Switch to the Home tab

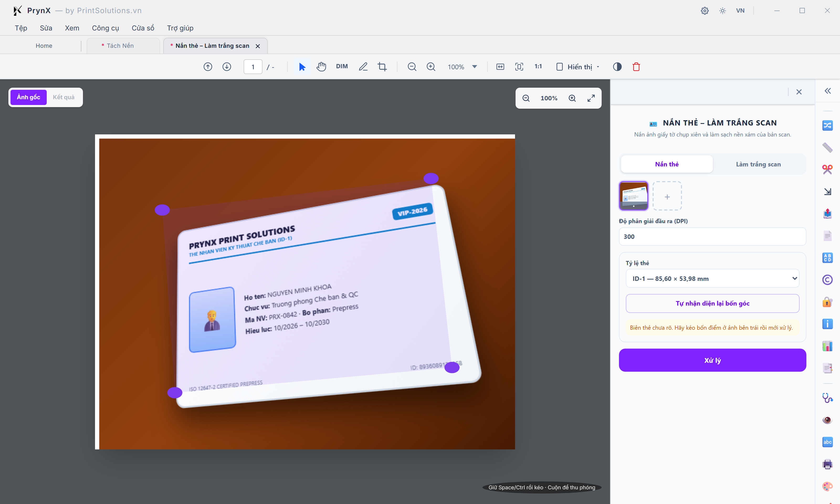pos(44,45)
